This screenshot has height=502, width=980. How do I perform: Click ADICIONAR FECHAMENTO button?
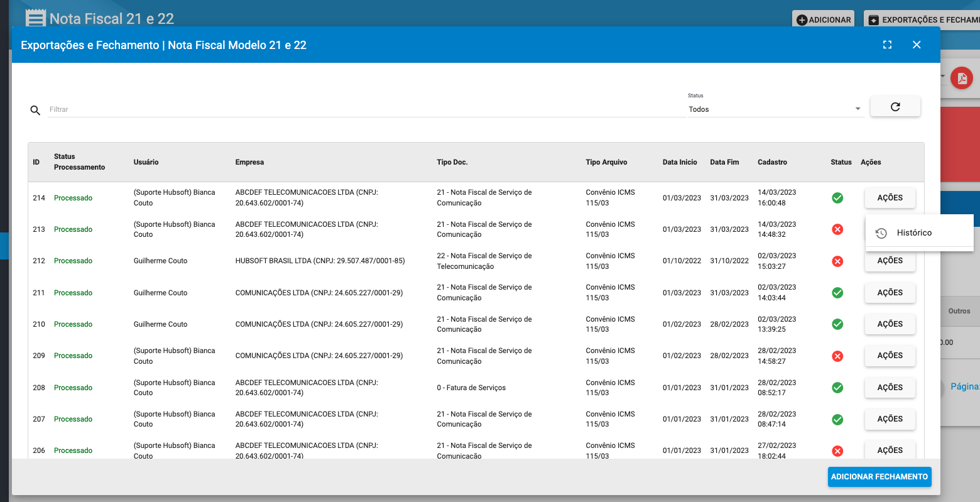point(879,477)
